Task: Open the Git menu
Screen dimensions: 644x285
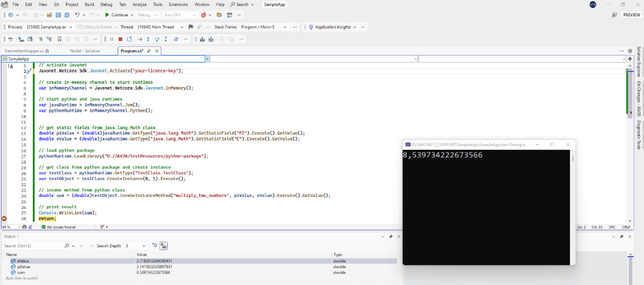Action: coord(56,4)
